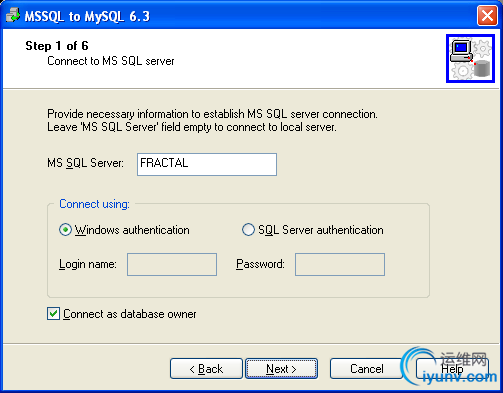Click the 'Password:' label

pos(260,264)
